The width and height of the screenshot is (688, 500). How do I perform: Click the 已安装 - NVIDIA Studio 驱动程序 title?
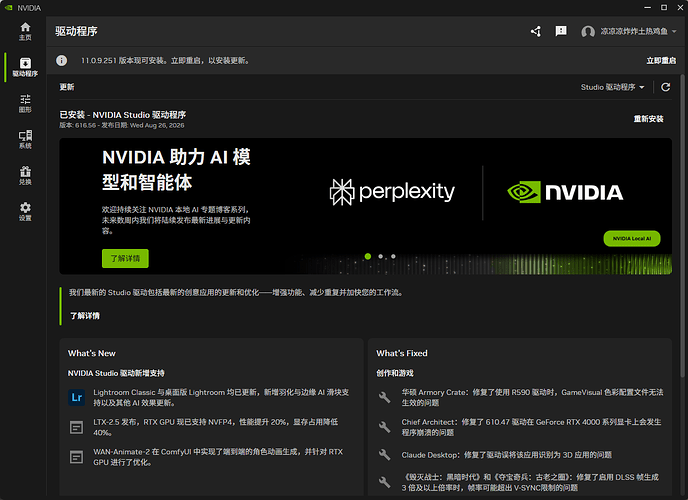pos(122,115)
